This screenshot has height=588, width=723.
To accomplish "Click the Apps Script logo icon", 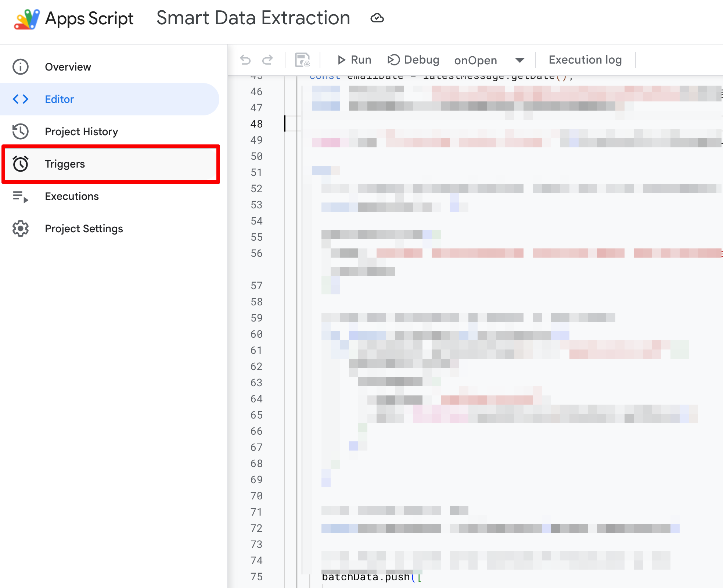I will tap(26, 19).
